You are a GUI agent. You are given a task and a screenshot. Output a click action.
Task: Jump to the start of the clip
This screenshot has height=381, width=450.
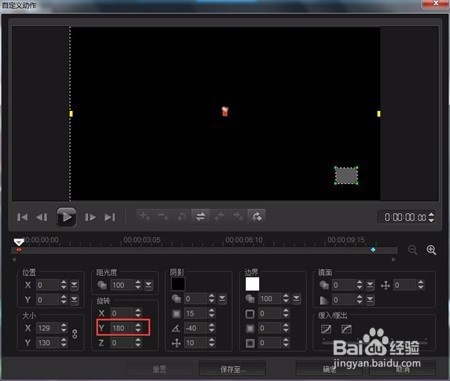(22, 217)
